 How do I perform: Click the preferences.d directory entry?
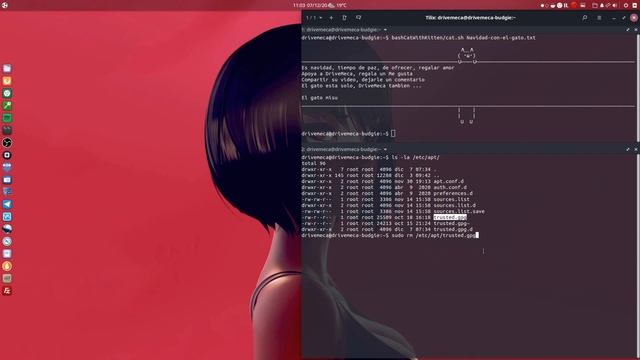pos(453,193)
